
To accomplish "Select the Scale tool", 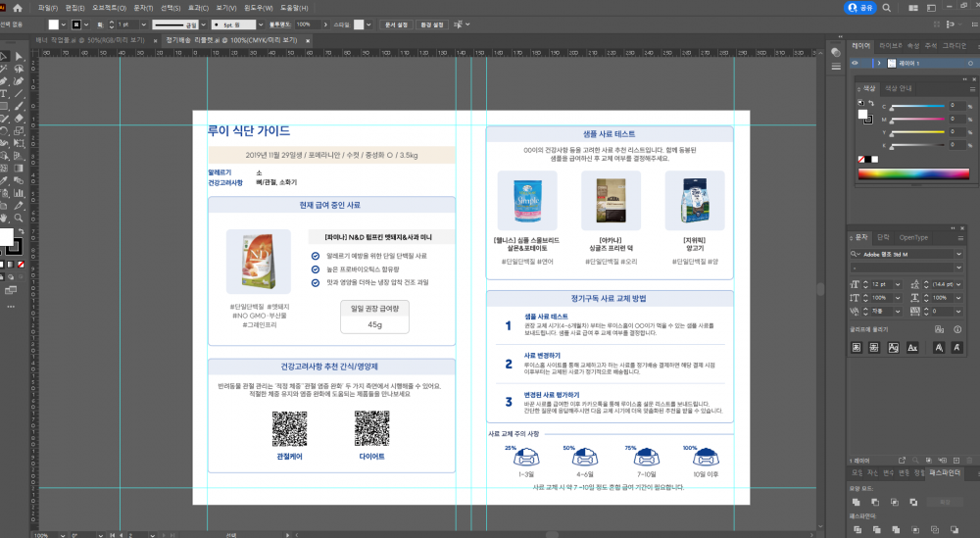I will tap(19, 131).
